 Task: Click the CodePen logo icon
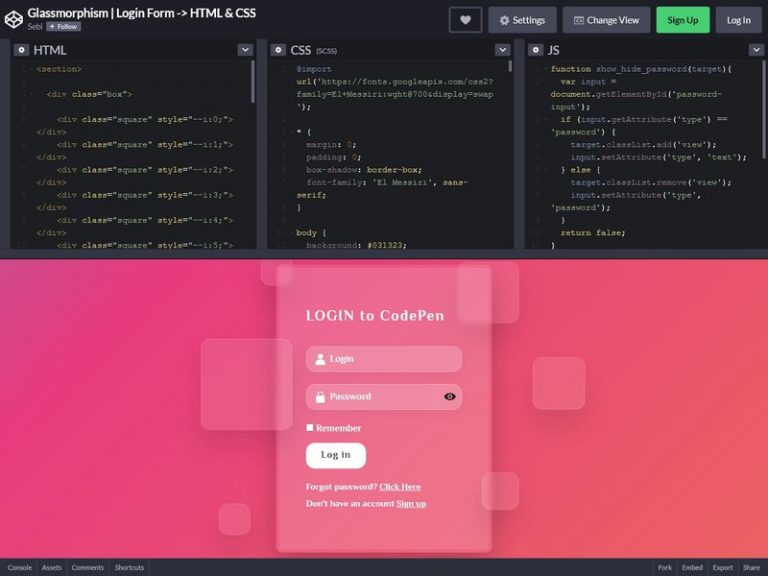pyautogui.click(x=13, y=19)
